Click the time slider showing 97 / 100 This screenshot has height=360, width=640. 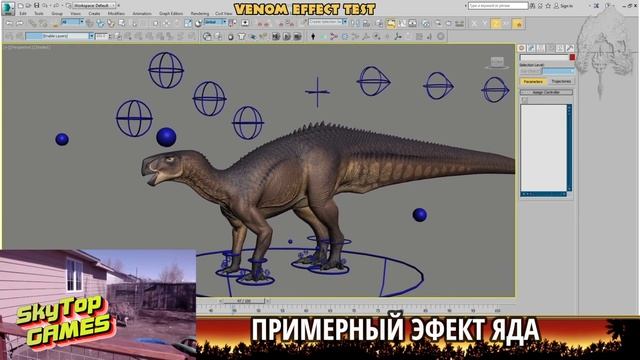click(x=244, y=301)
